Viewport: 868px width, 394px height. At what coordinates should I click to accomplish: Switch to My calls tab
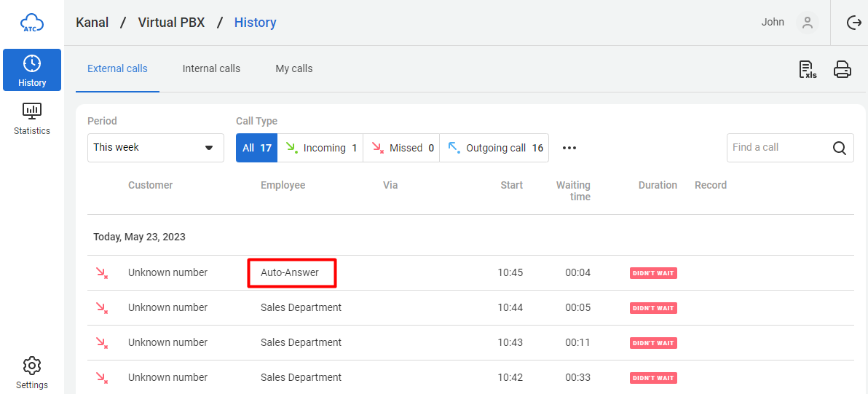coord(293,68)
